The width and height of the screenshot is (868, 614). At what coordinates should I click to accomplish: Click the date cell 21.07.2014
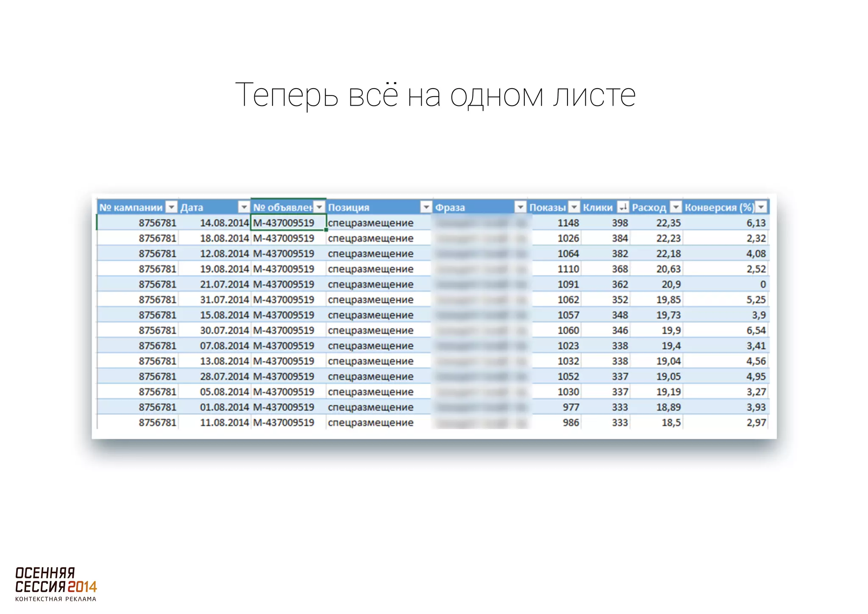[x=214, y=284]
